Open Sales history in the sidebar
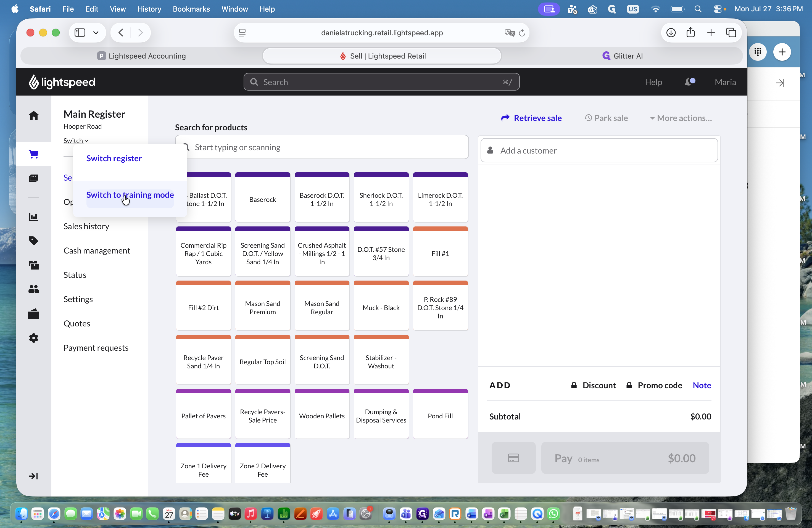This screenshot has width=812, height=528. (86, 226)
